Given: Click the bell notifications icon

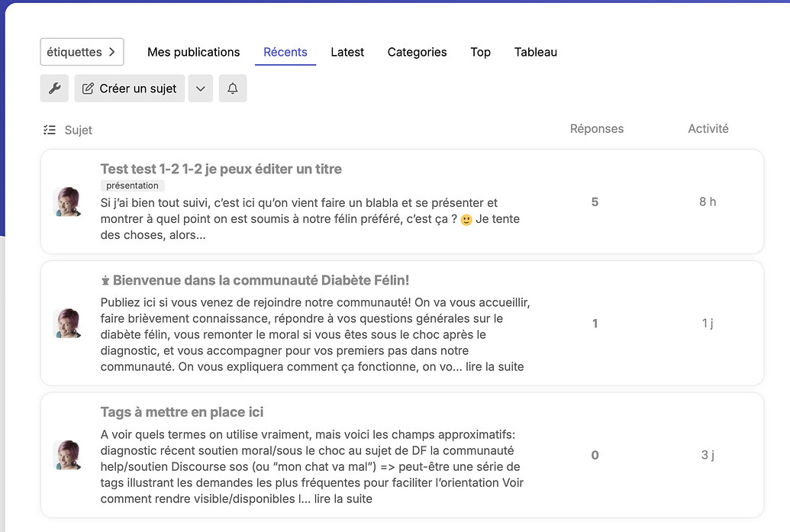Looking at the screenshot, I should (233, 89).
